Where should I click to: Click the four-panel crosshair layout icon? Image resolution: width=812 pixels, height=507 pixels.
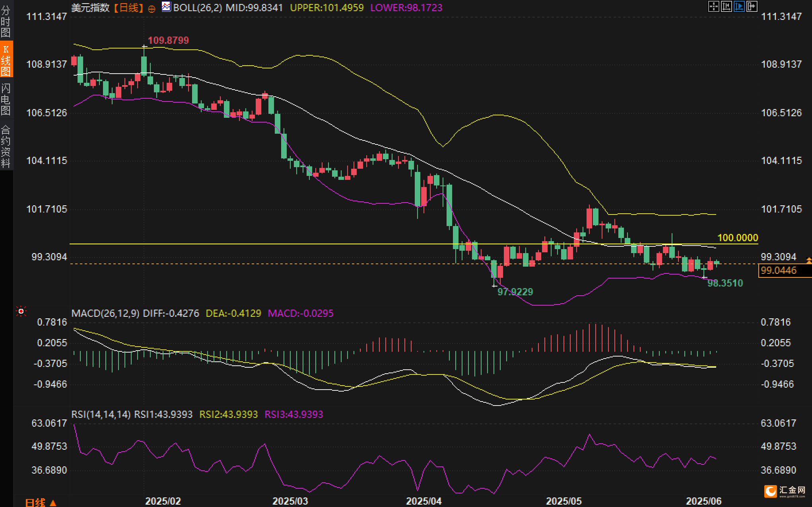[713, 6]
